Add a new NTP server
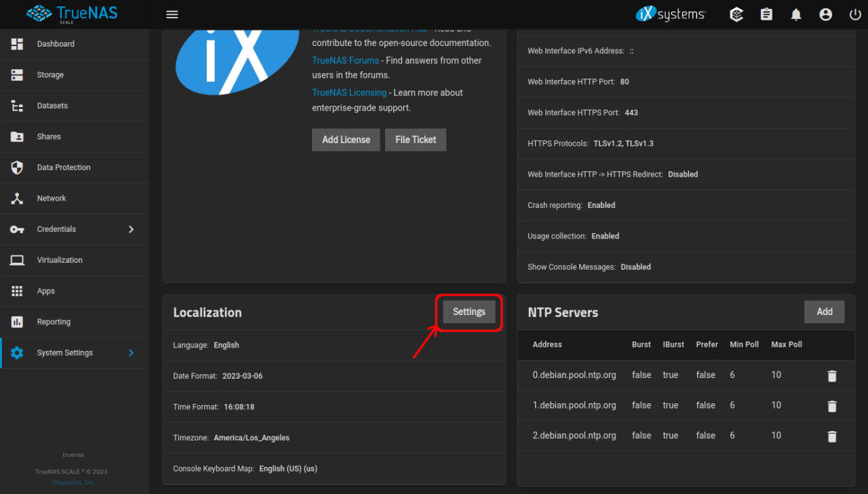This screenshot has width=868, height=494. [x=825, y=312]
